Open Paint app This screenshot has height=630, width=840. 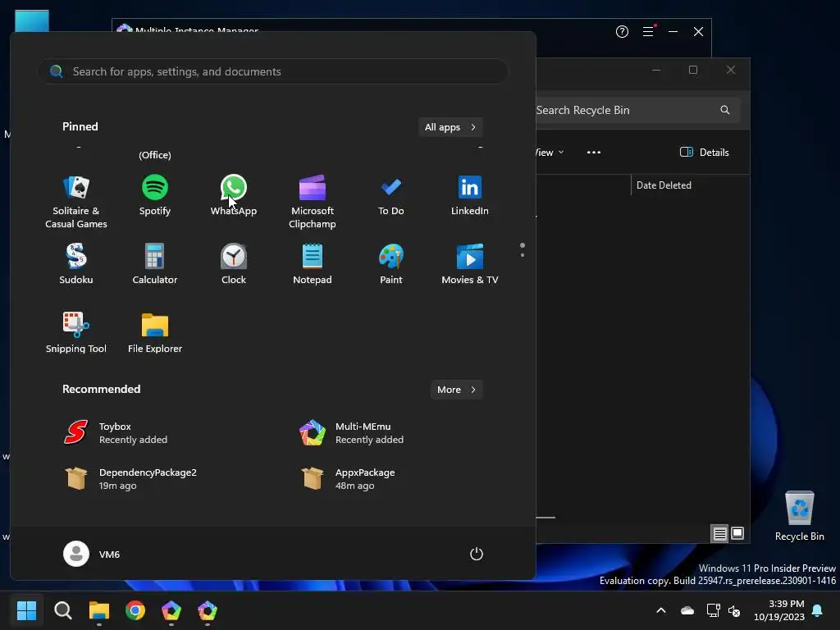point(391,264)
